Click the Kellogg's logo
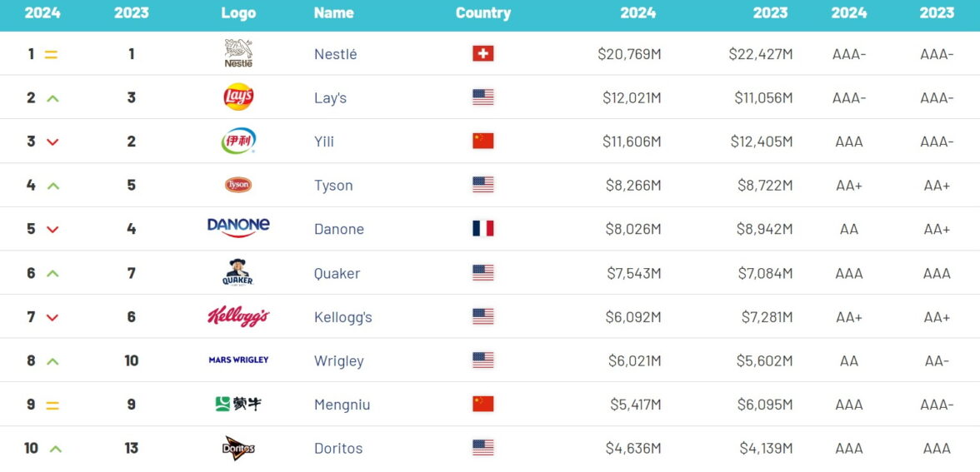Image resolution: width=980 pixels, height=472 pixels. tap(238, 316)
